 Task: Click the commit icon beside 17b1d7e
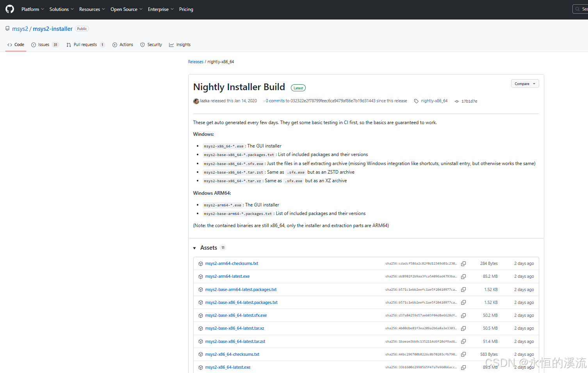(x=457, y=101)
